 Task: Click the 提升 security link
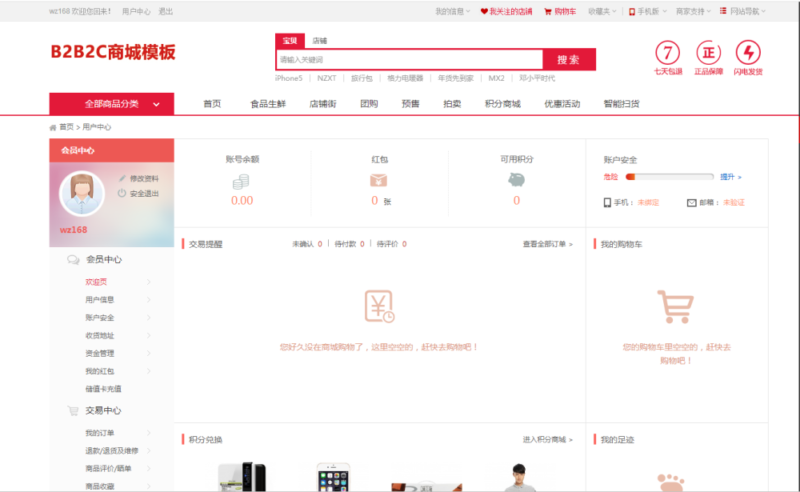coord(731,177)
